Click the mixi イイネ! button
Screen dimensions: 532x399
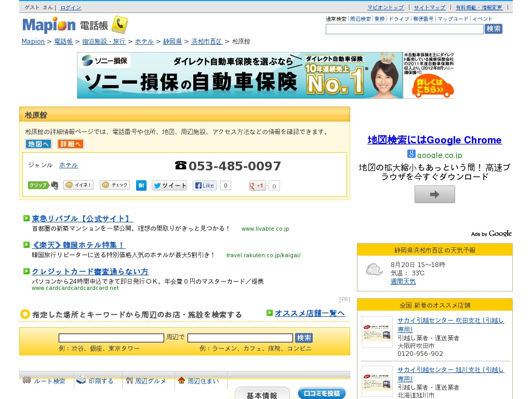click(78, 185)
